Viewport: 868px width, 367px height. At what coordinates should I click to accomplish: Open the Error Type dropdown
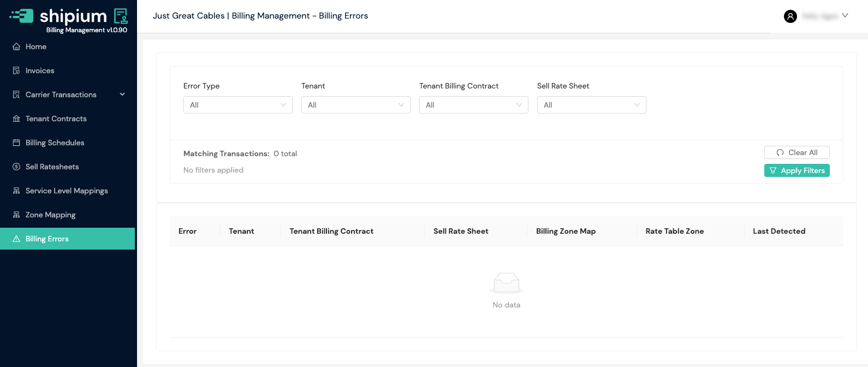[x=238, y=105]
